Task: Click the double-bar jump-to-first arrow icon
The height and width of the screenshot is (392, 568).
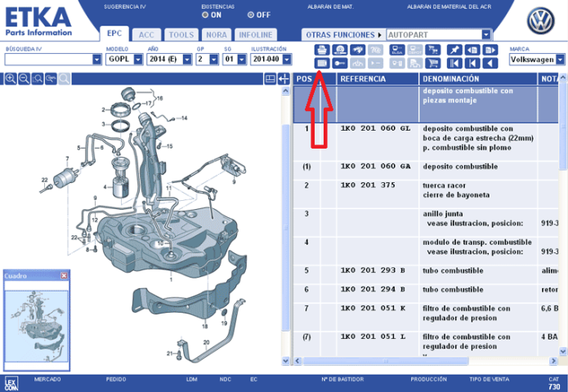Action: pyautogui.click(x=454, y=64)
